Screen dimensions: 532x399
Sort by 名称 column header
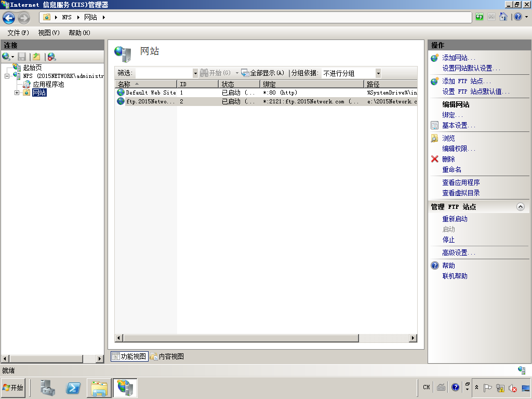(146, 84)
